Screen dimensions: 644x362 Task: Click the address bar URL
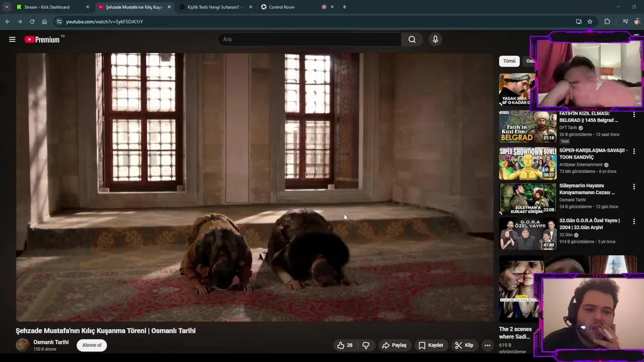(x=105, y=22)
